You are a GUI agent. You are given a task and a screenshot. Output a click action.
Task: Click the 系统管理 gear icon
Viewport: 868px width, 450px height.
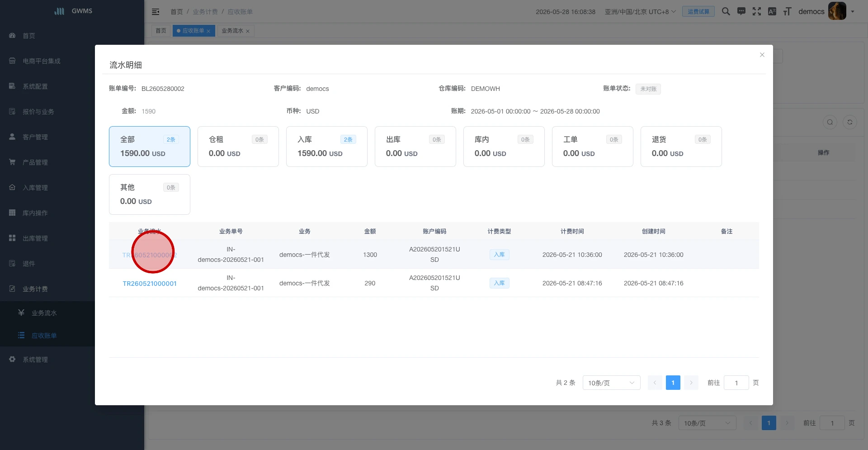pyautogui.click(x=12, y=359)
